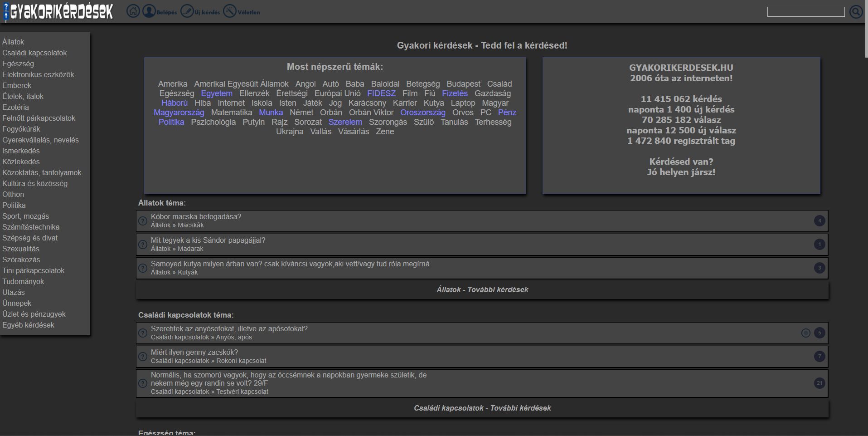
Task: Click the Amerika topic tag
Action: pyautogui.click(x=173, y=84)
